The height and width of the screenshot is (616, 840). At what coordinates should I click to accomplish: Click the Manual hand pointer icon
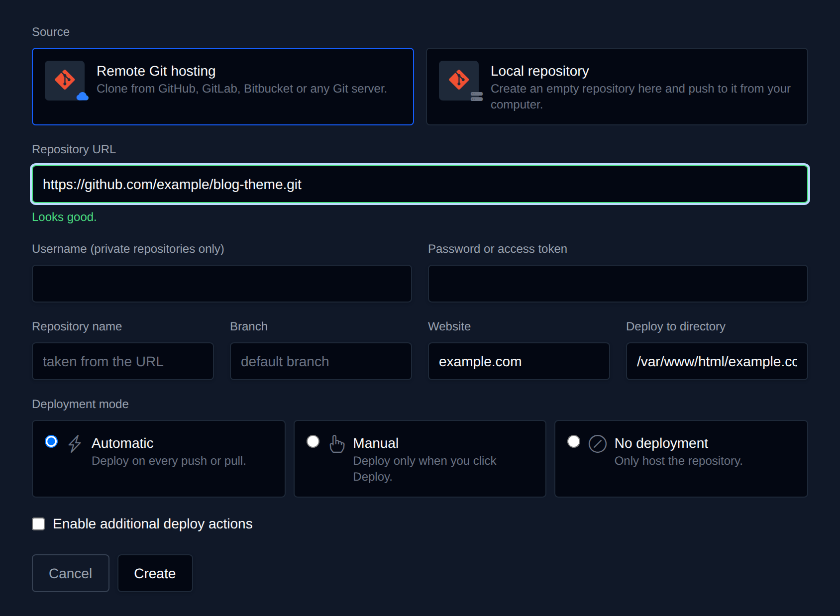337,443
